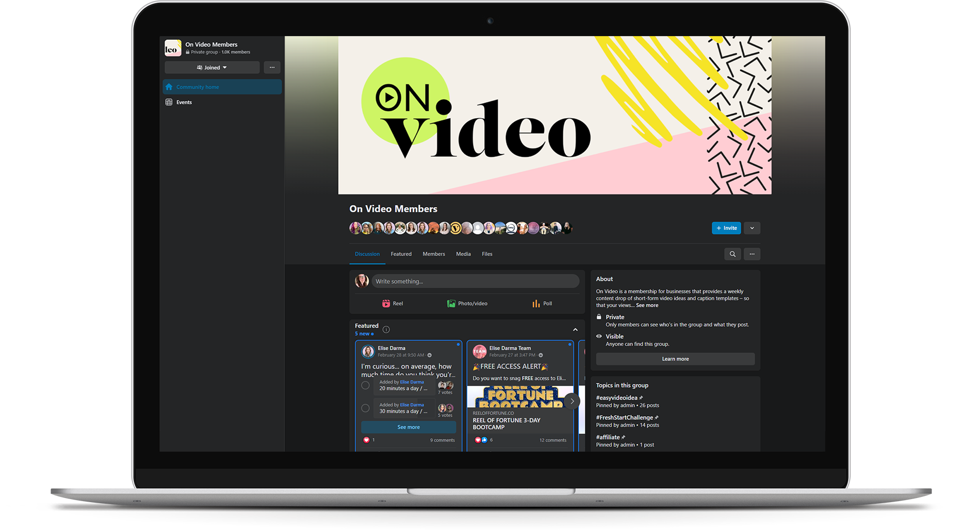Click See more on the poll
Screen dimensions: 980x530
coord(409,427)
